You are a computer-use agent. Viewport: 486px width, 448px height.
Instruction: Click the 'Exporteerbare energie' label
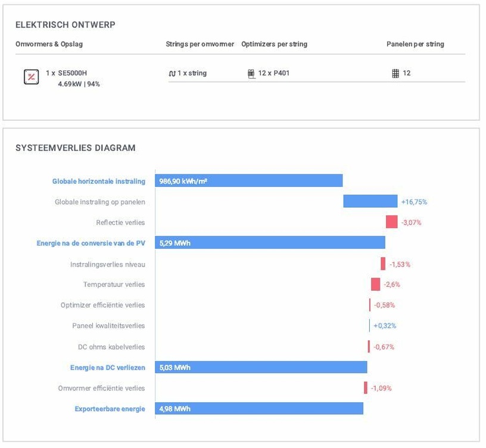pyautogui.click(x=110, y=409)
